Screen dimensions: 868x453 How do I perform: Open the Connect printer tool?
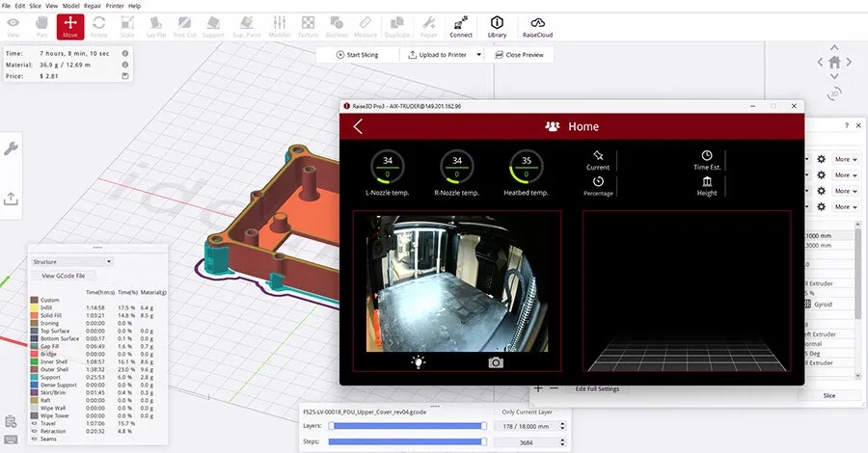[x=461, y=26]
